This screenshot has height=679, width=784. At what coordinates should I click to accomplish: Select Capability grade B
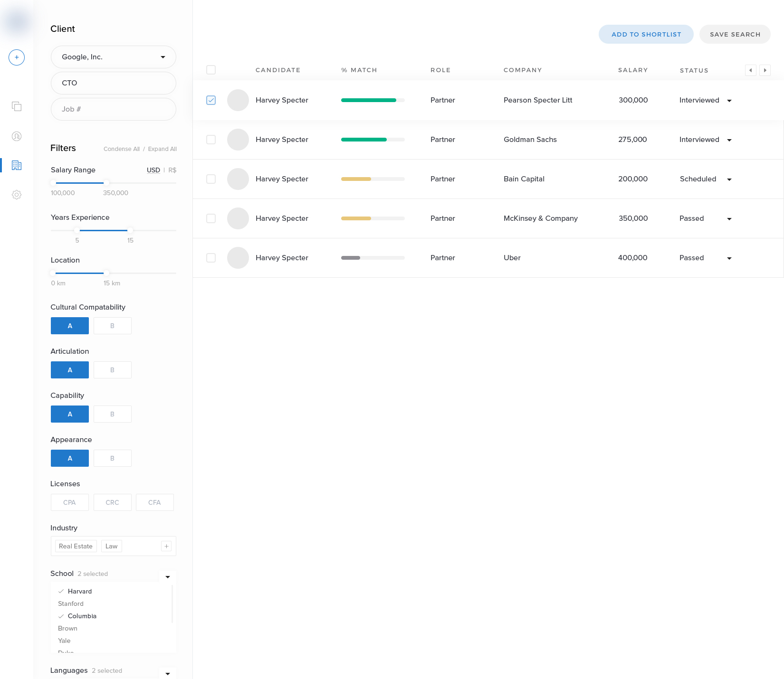coord(113,414)
